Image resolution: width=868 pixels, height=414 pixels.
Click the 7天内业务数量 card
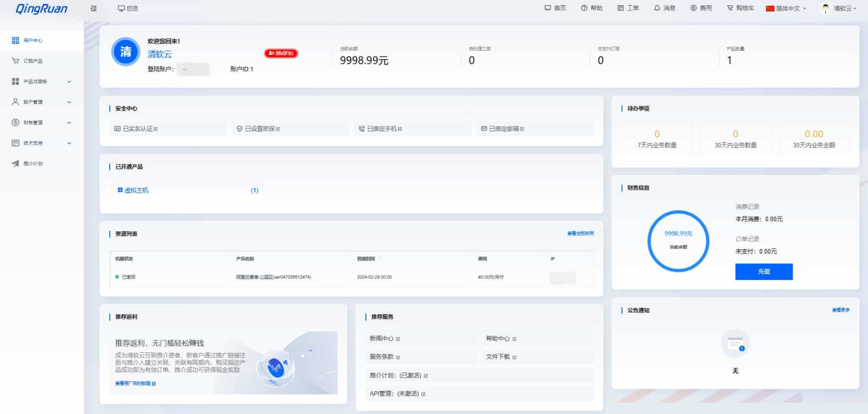657,139
